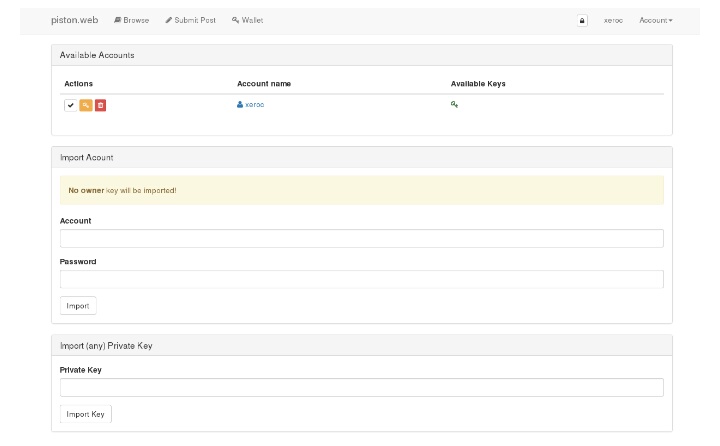
Task: Go to Browse in the navbar
Action: pyautogui.click(x=131, y=20)
